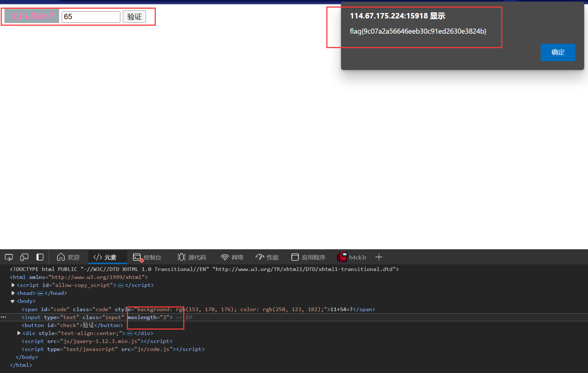Image resolution: width=588 pixels, height=373 pixels.
Task: Open the 应用程序 application tab
Action: [308, 257]
